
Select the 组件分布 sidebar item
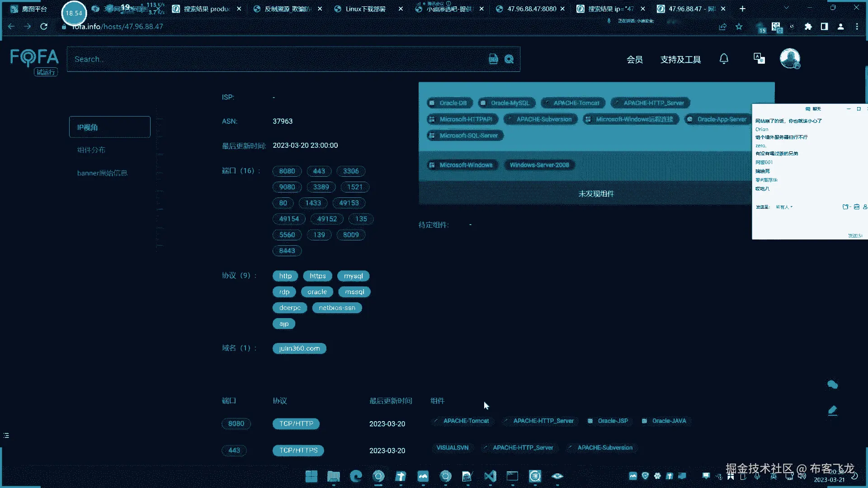[91, 150]
